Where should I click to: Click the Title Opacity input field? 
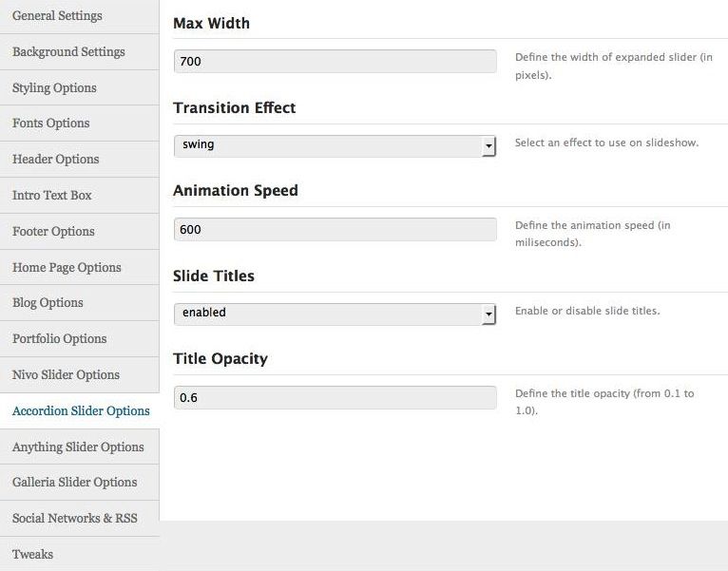pyautogui.click(x=335, y=398)
